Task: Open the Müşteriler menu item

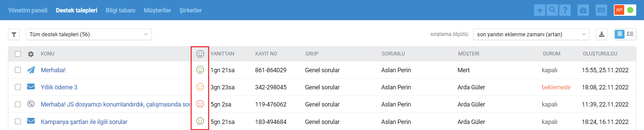Action: pyautogui.click(x=157, y=10)
